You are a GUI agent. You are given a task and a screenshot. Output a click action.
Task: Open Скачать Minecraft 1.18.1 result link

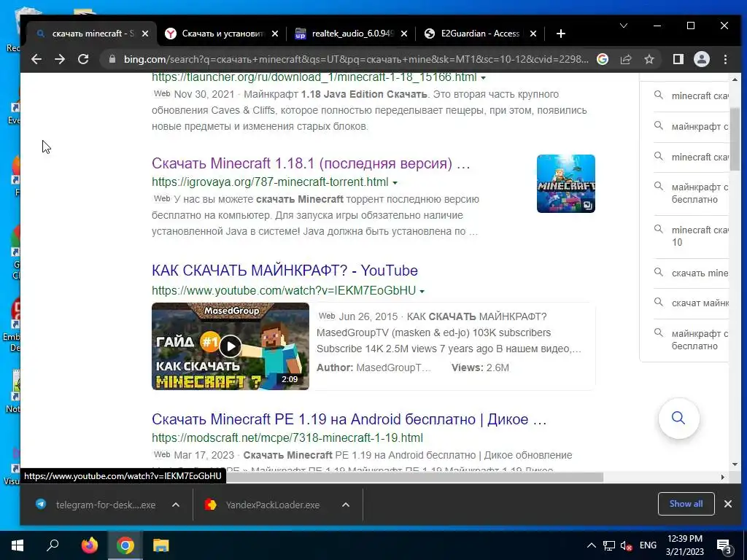point(311,163)
